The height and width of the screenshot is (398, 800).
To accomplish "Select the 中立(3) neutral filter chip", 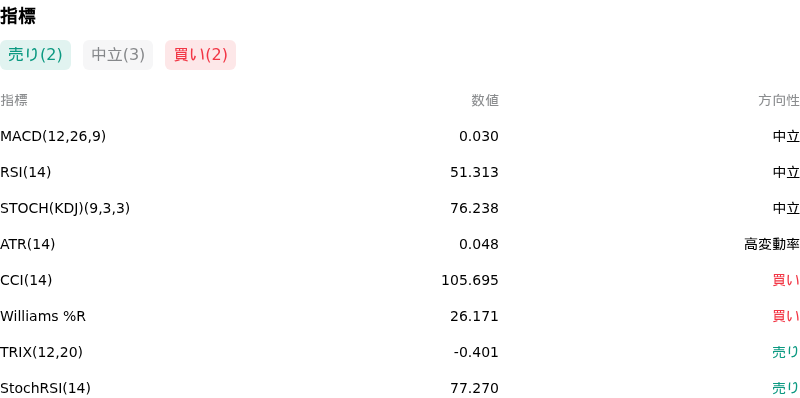I will click(x=118, y=55).
